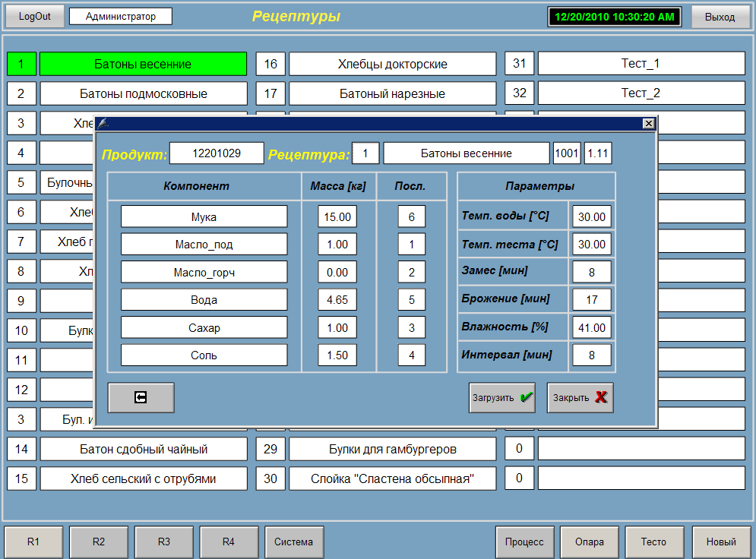Select recipe Тест_1
Viewport: 756px width, 559px height.
pyautogui.click(x=641, y=63)
